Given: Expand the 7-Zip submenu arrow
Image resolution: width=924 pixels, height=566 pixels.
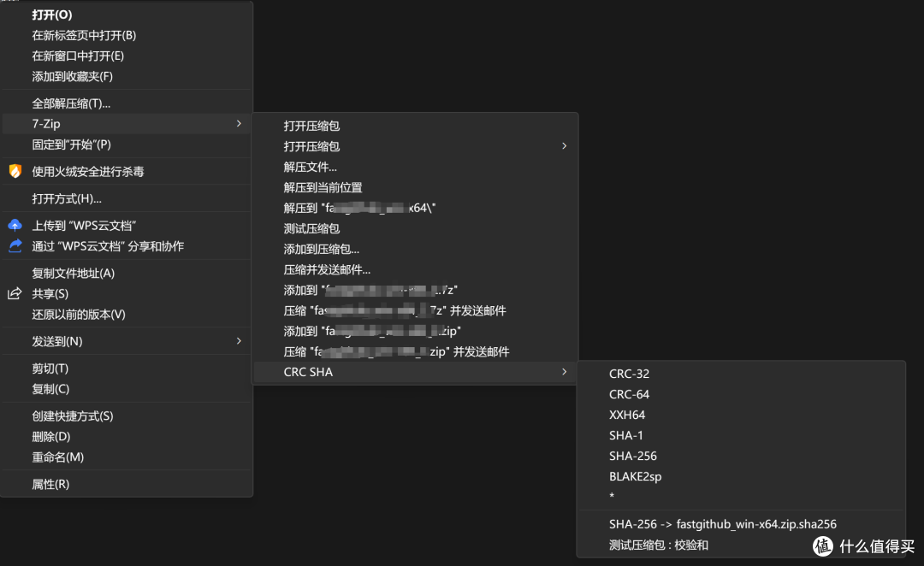Looking at the screenshot, I should click(239, 124).
